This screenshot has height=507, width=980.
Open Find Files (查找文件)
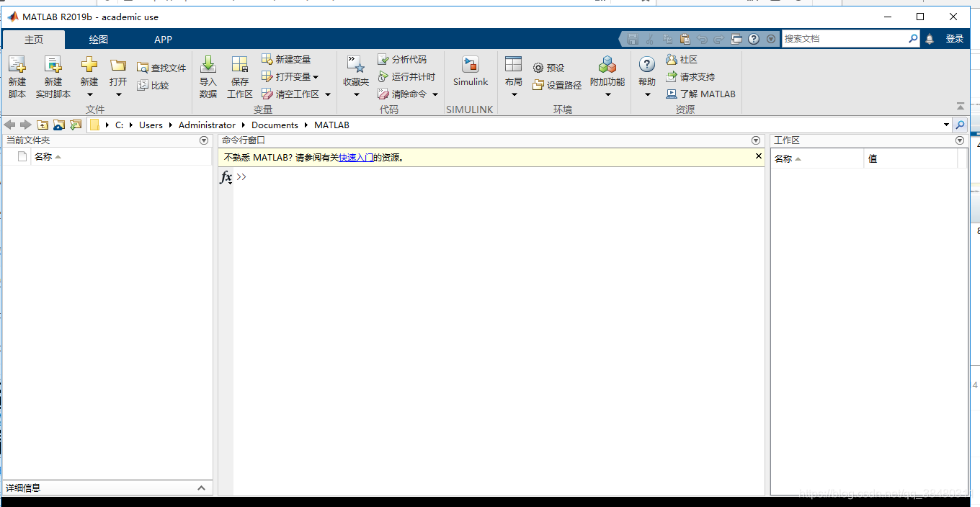161,68
